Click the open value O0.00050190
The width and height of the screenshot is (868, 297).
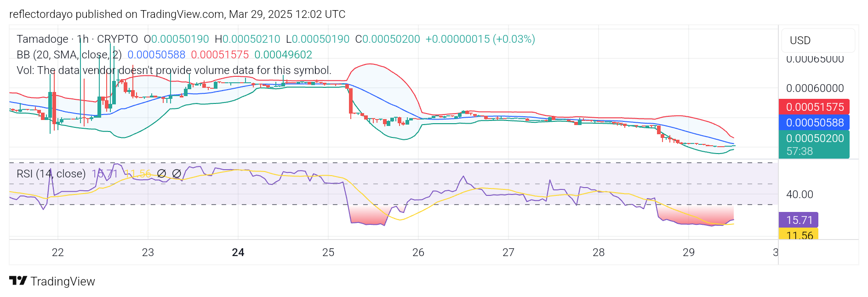tap(177, 39)
